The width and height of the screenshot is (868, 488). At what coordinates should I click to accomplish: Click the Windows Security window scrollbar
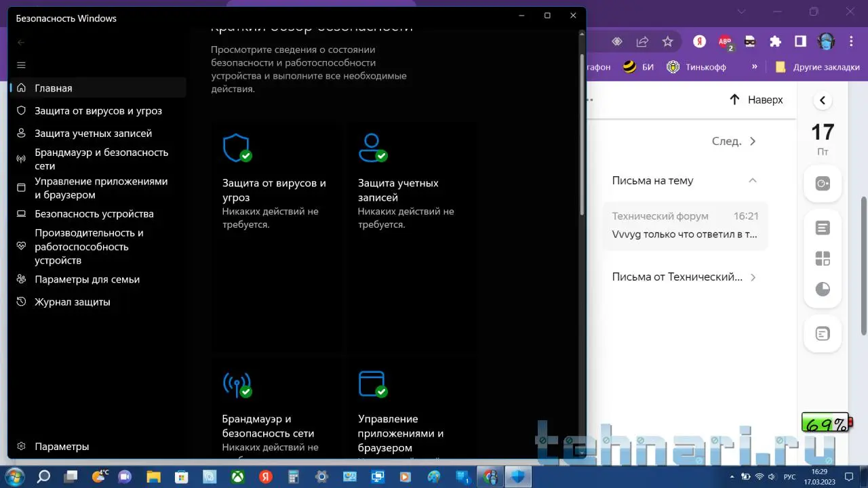[x=581, y=136]
